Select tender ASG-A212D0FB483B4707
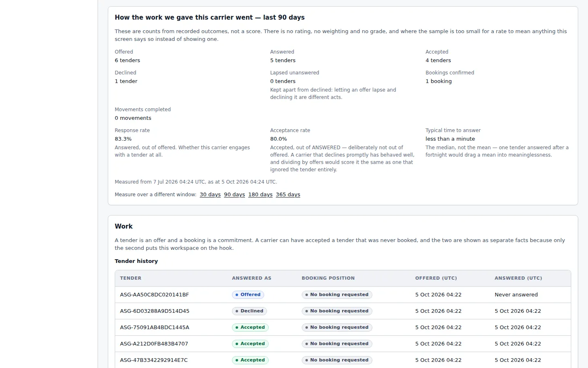This screenshot has width=588, height=368. pyautogui.click(x=154, y=344)
